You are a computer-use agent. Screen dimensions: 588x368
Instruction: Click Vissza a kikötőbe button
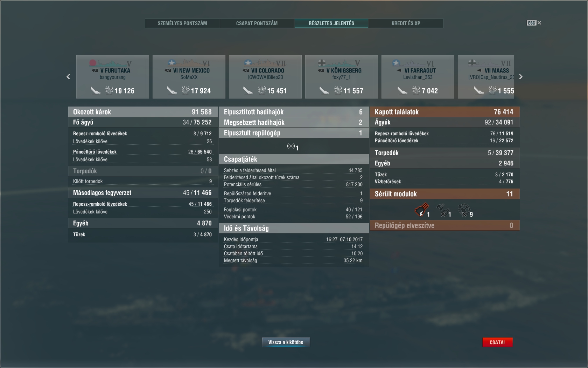click(x=286, y=342)
